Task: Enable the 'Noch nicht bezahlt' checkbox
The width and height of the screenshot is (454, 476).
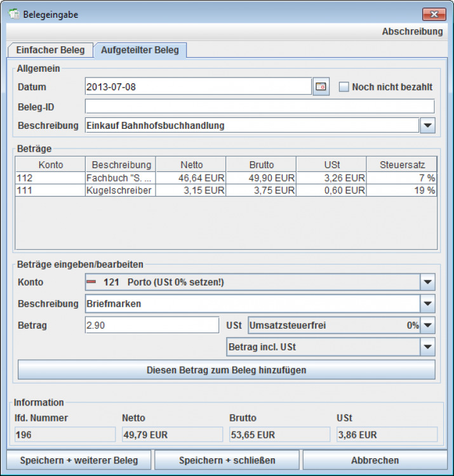Action: (x=344, y=87)
